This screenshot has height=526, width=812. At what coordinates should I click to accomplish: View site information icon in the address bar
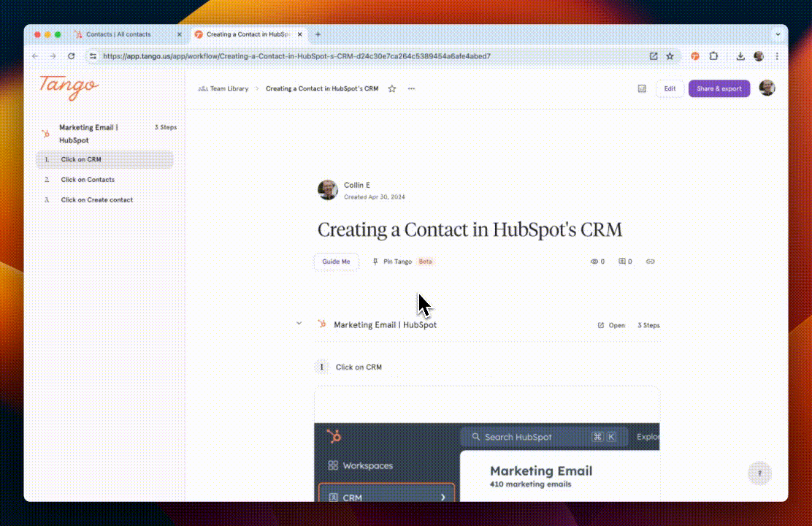(x=93, y=56)
